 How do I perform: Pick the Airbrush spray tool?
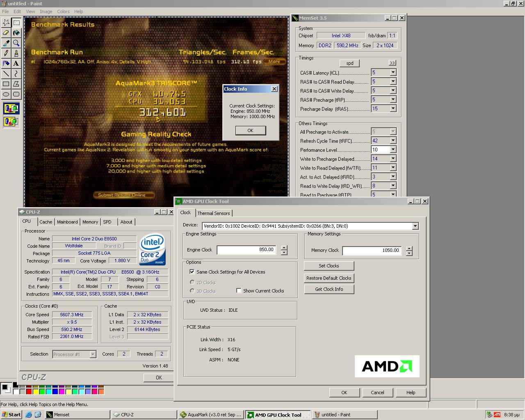point(6,64)
